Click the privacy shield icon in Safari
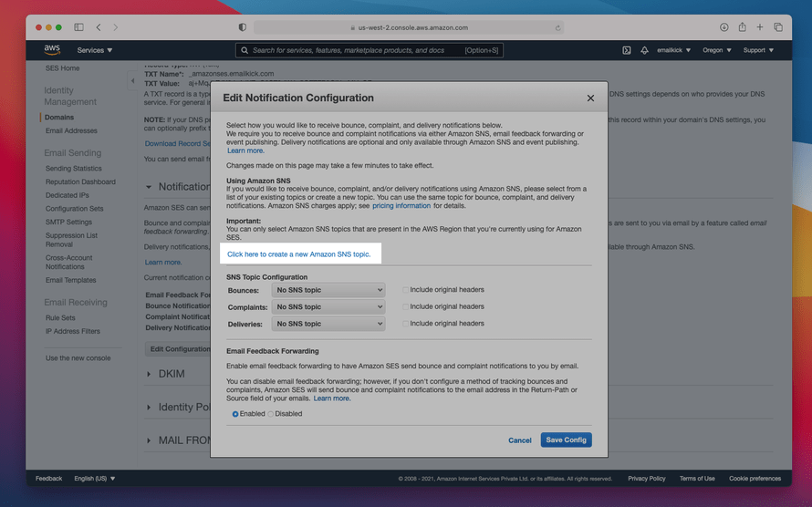The width and height of the screenshot is (812, 507). (243, 27)
